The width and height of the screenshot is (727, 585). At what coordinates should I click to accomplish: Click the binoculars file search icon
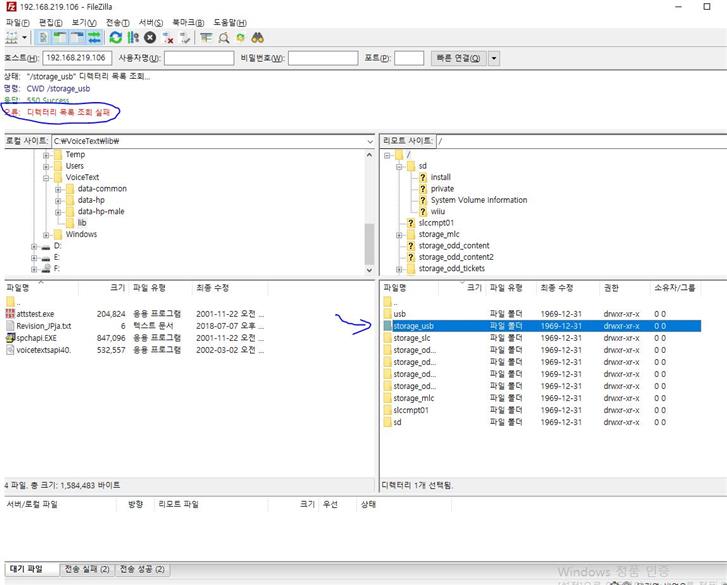click(257, 38)
